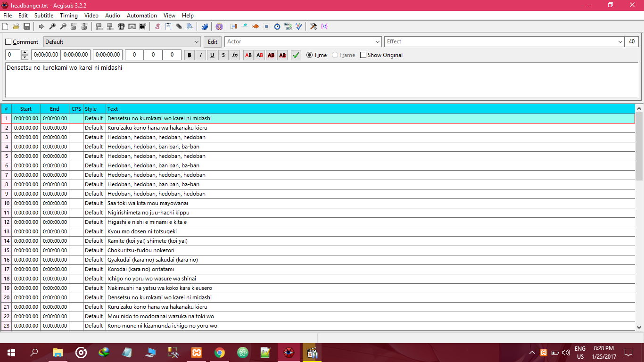Pick primary color first AB button
The image size is (644, 362).
pyautogui.click(x=248, y=55)
